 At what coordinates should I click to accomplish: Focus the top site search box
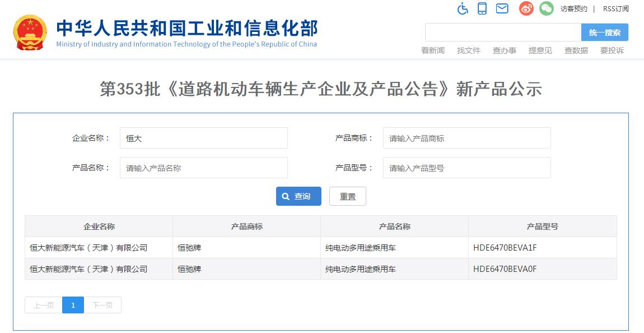tap(503, 33)
